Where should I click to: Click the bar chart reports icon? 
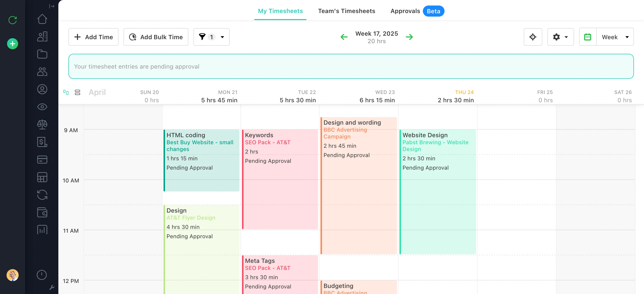tap(42, 230)
